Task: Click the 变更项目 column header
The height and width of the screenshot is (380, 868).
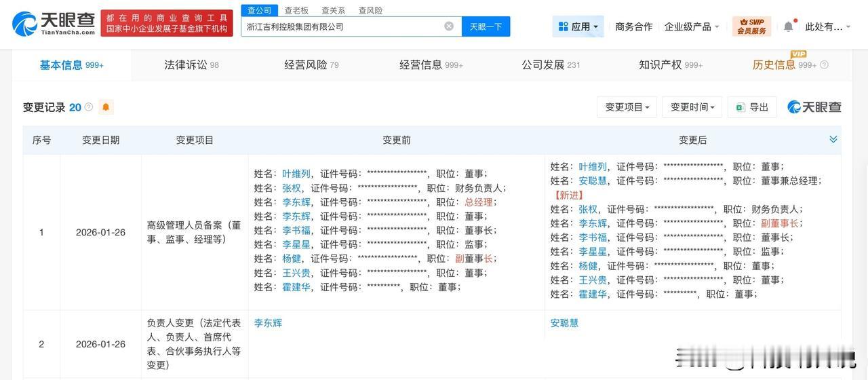Action: tap(195, 140)
